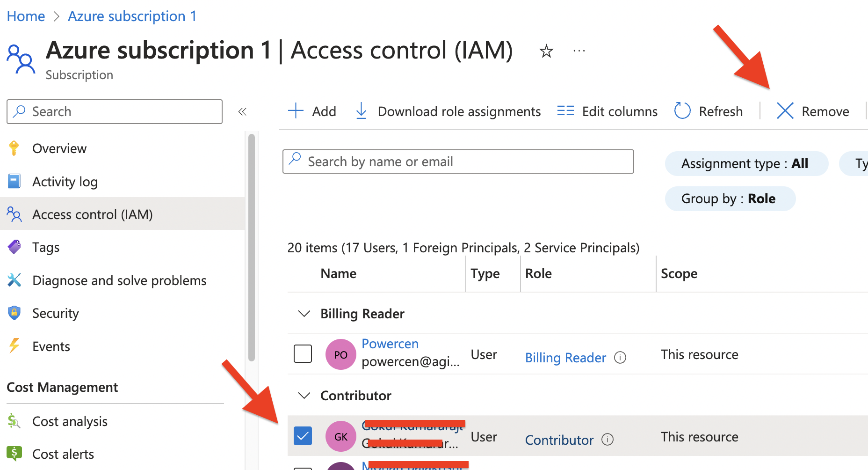Screen dimensions: 868x470
Task: Uncheck the selected GK Contributor row checkbox
Action: click(303, 436)
